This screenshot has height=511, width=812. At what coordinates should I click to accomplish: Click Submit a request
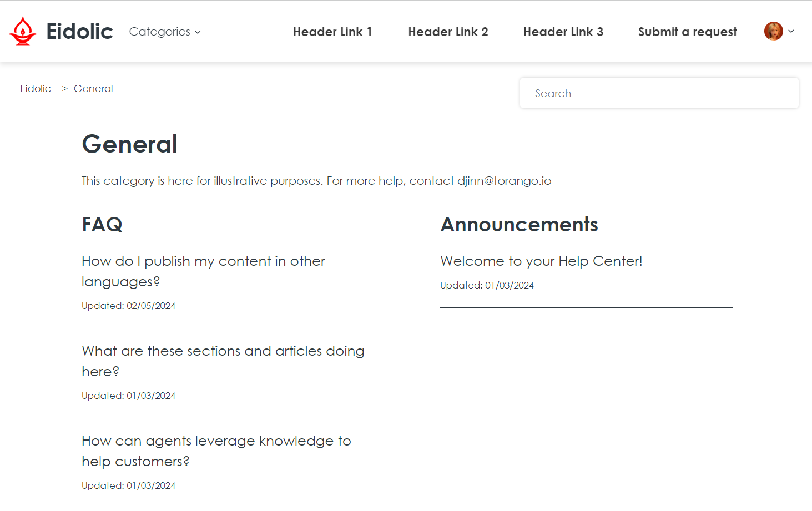click(687, 32)
